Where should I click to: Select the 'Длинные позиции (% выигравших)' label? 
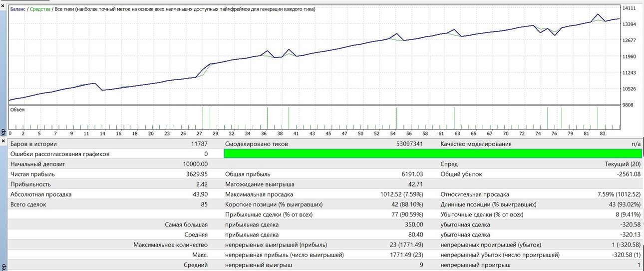(x=488, y=204)
